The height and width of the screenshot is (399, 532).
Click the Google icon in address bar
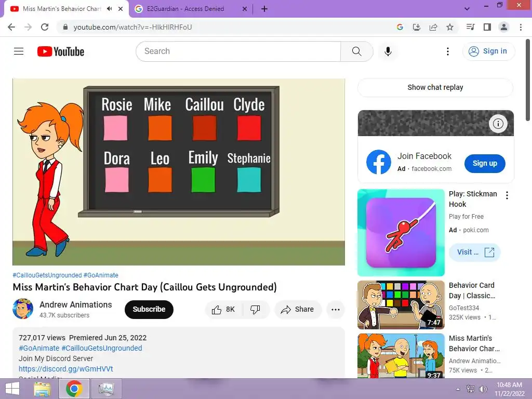click(x=400, y=27)
